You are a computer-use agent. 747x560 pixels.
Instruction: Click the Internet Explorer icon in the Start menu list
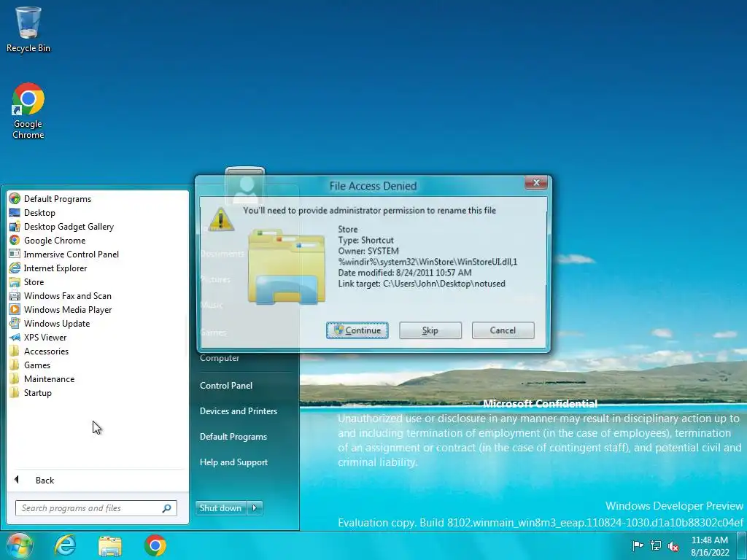click(15, 268)
